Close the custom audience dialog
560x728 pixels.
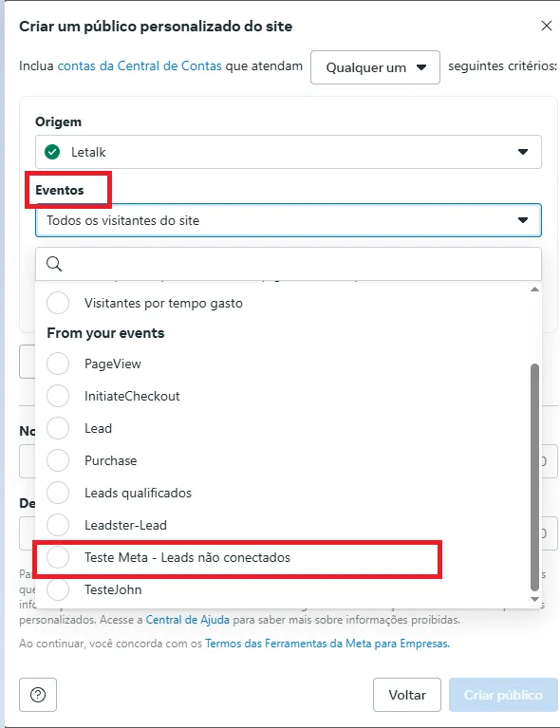[547, 26]
